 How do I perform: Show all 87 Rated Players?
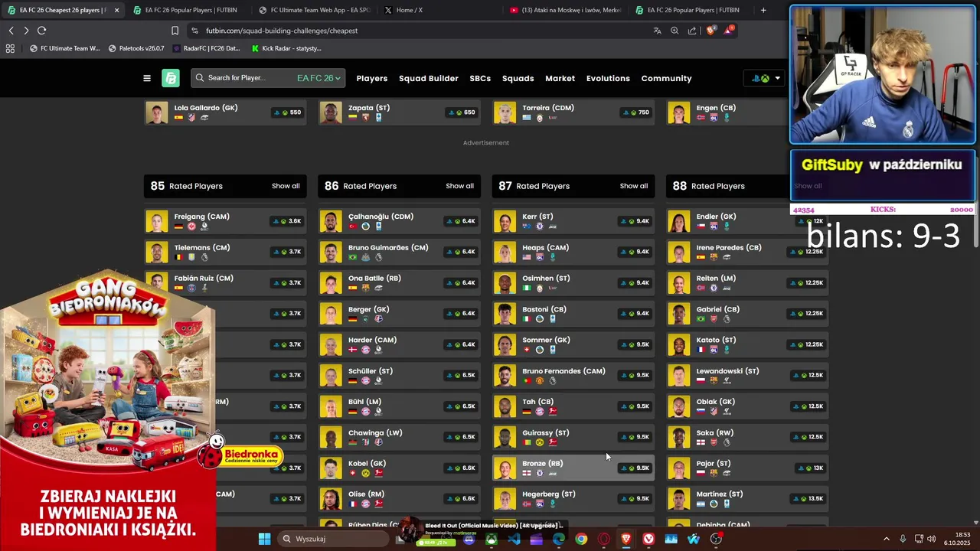(634, 186)
